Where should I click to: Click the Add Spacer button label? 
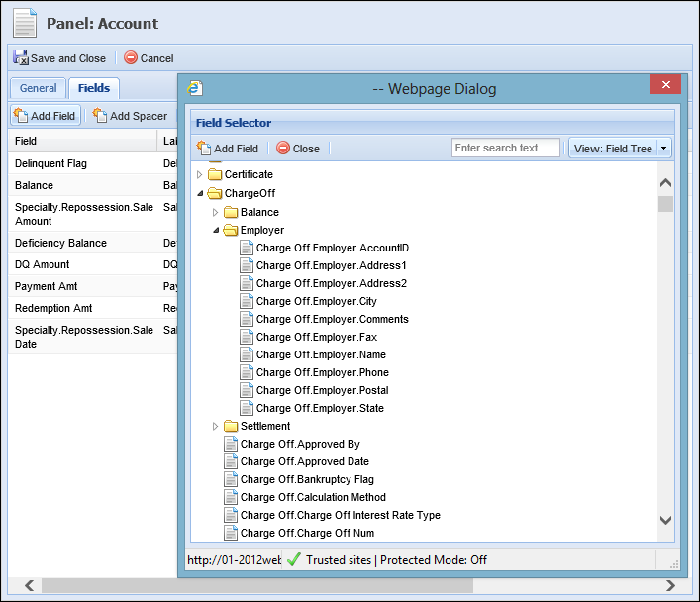(x=139, y=116)
